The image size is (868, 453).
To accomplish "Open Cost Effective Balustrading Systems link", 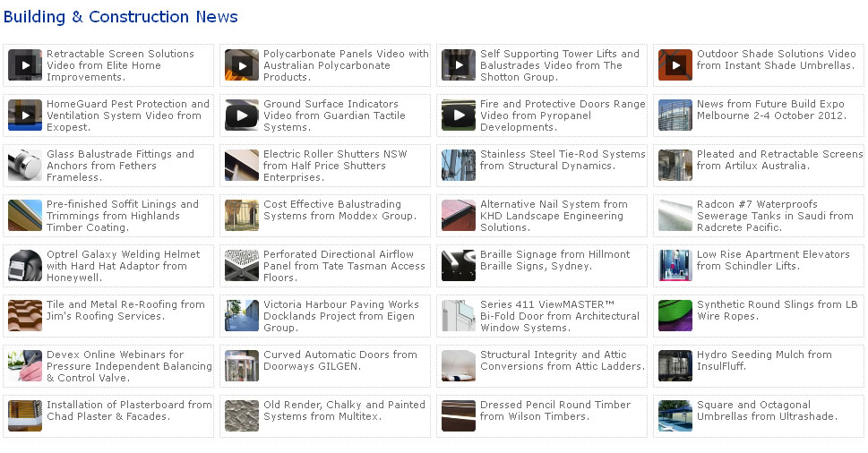I will pos(340,210).
